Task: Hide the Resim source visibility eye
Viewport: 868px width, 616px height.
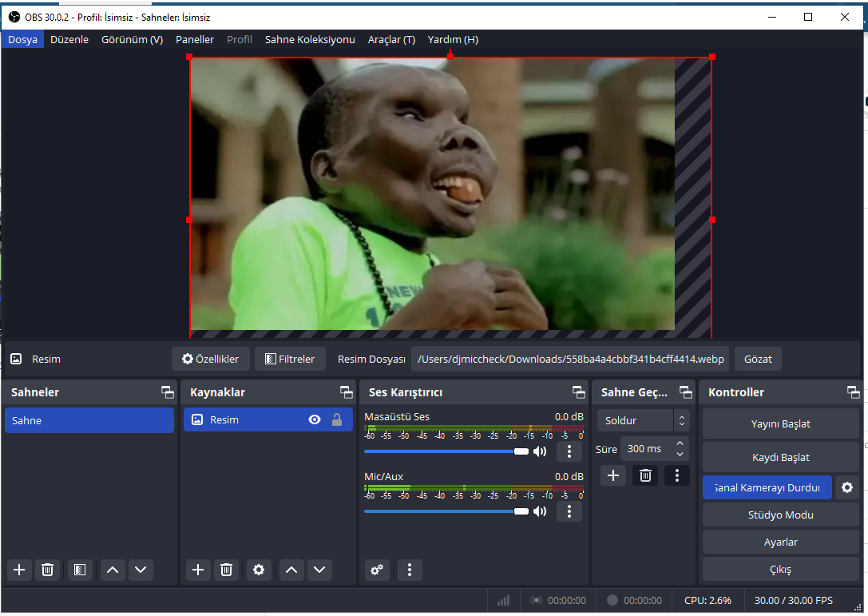Action: (315, 420)
